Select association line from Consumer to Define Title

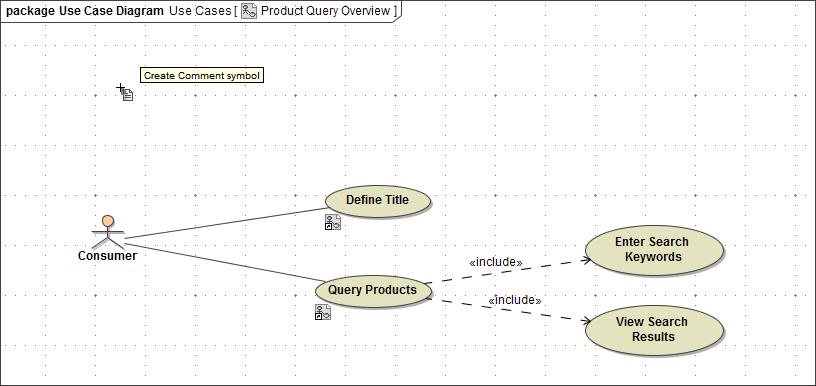(225, 223)
